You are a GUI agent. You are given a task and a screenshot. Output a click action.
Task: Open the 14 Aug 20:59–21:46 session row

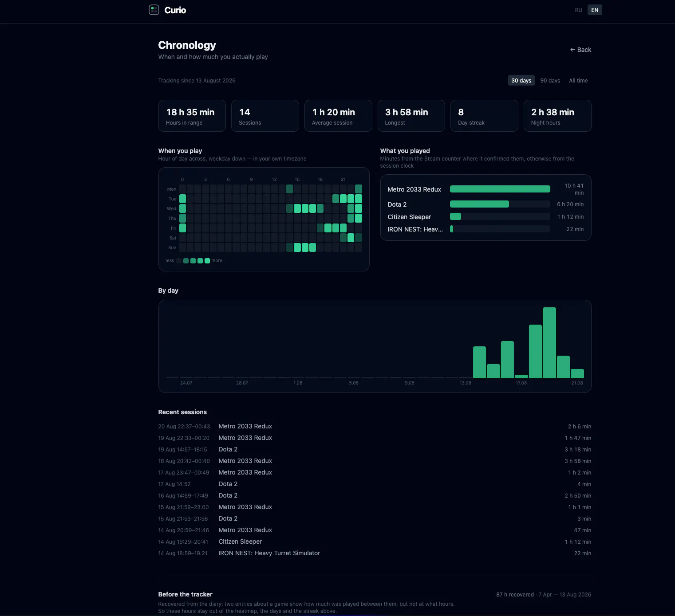pyautogui.click(x=375, y=530)
